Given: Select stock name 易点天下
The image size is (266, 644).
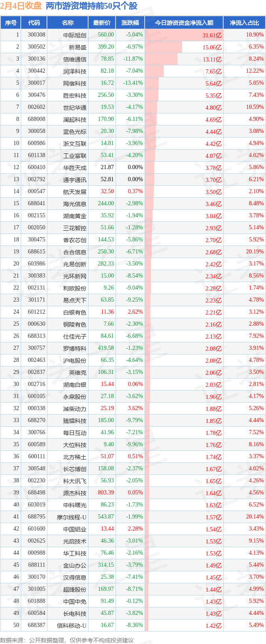Looking at the screenshot, I should pos(75,300).
